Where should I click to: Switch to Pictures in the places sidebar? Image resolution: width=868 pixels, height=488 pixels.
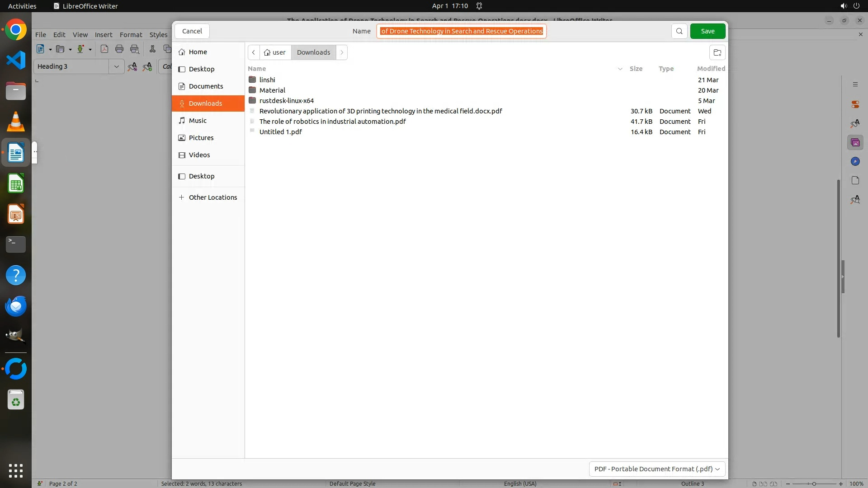201,138
